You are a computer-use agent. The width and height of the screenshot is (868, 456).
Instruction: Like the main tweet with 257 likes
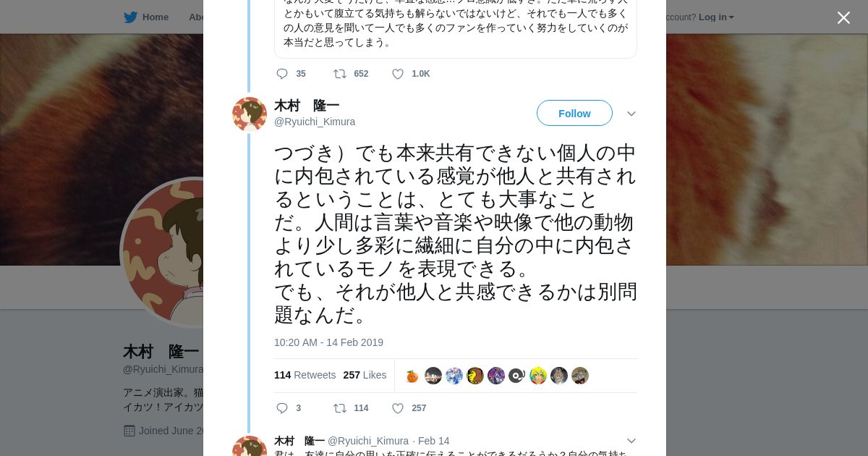click(x=397, y=408)
